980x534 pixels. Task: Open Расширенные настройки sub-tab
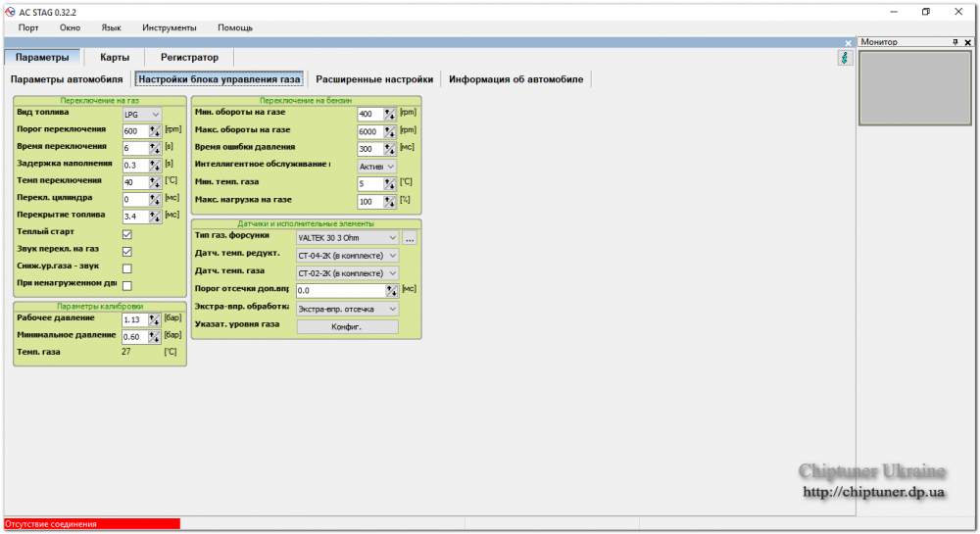pos(374,79)
